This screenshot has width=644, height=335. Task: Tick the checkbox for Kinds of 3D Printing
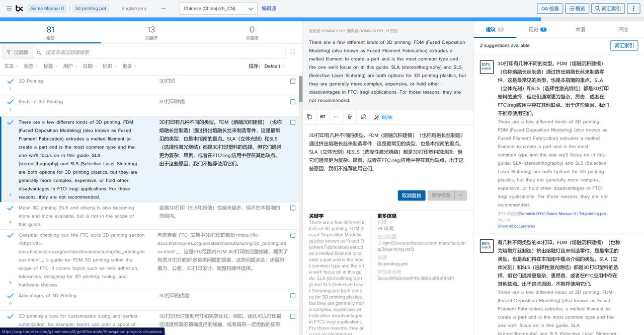[292, 102]
